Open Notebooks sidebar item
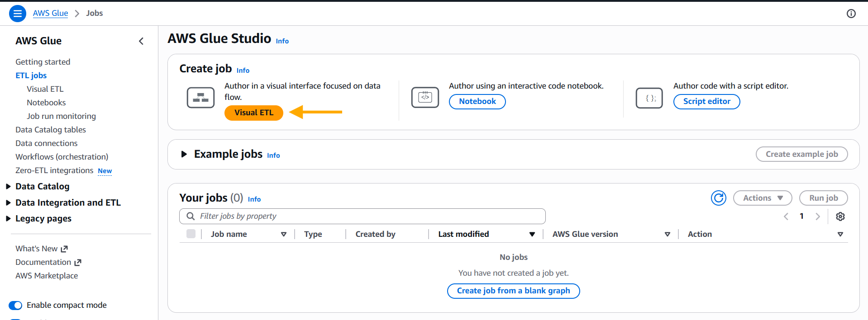Viewport: 868px width, 320px height. tap(46, 103)
